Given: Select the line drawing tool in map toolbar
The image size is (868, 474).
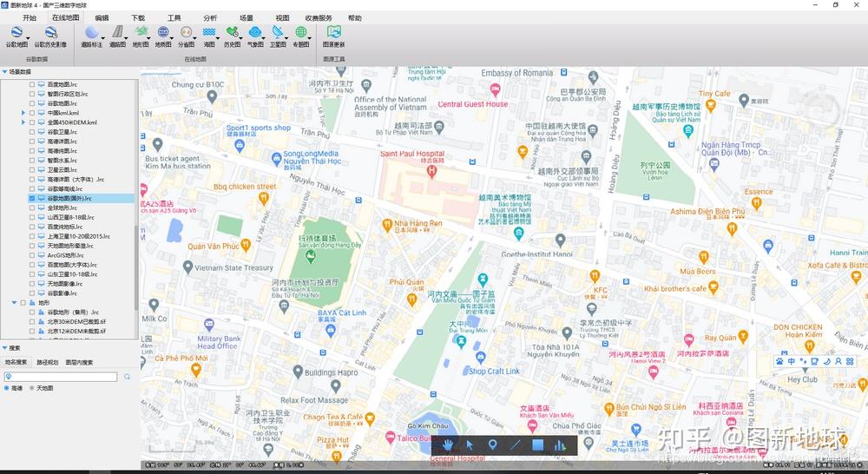Looking at the screenshot, I should pos(516,444).
